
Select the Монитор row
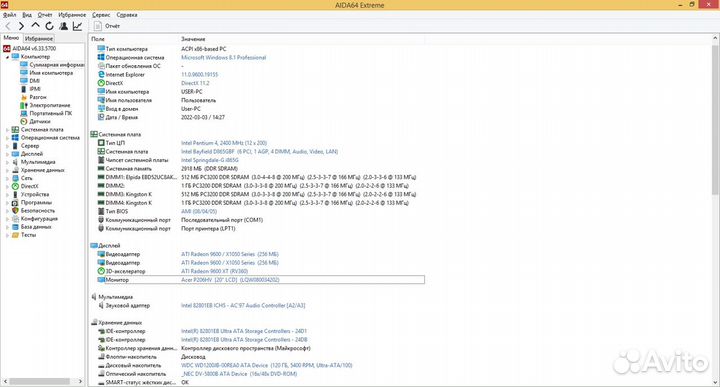[261, 280]
